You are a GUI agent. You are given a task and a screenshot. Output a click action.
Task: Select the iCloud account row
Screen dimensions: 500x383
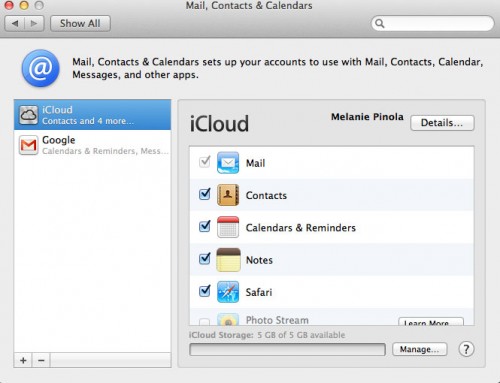click(x=92, y=115)
